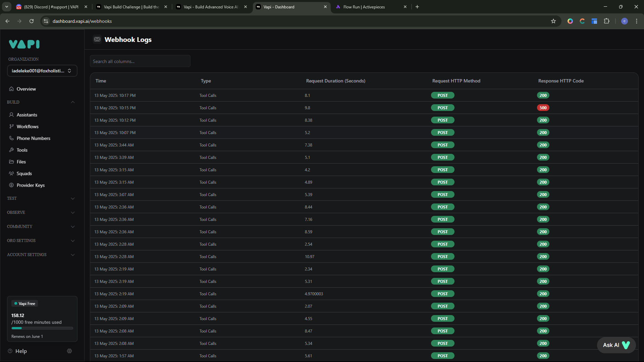Open Assistants via its person icon

click(x=11, y=115)
